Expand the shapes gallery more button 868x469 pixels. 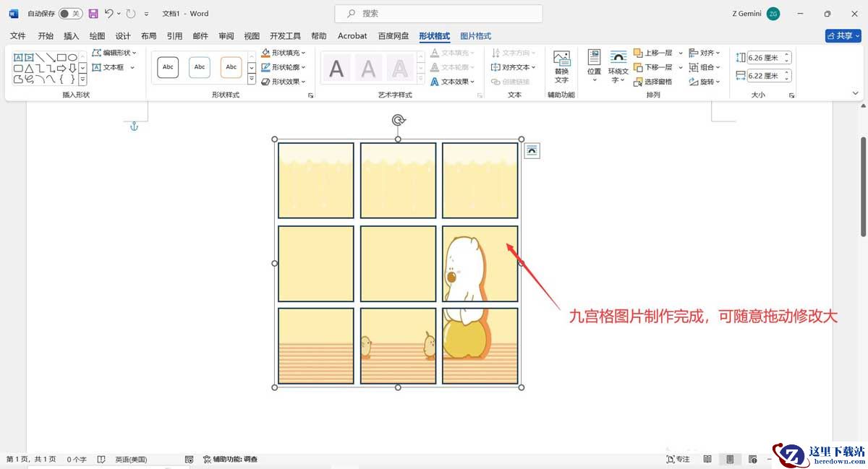pyautogui.click(x=83, y=79)
